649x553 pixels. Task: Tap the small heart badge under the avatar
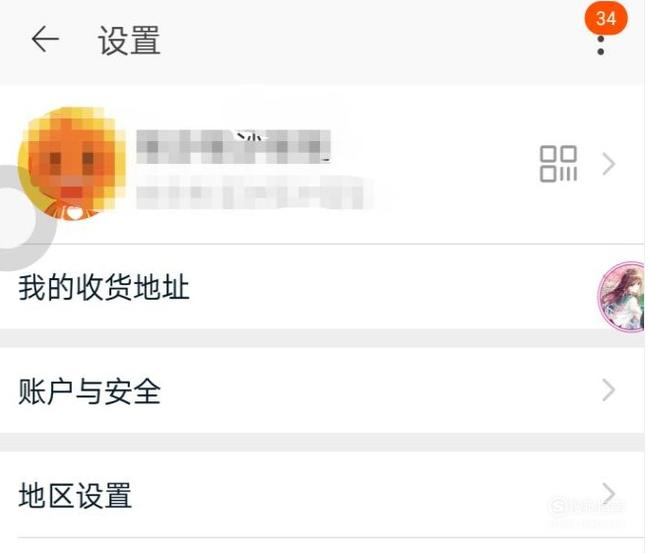(x=75, y=213)
